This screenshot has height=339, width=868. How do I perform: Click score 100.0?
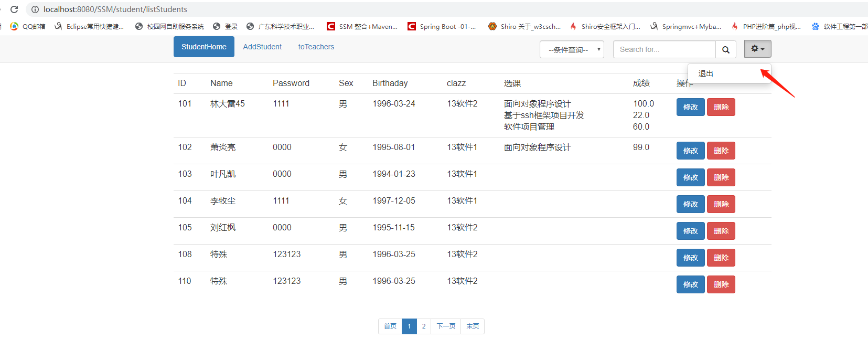[x=644, y=104]
